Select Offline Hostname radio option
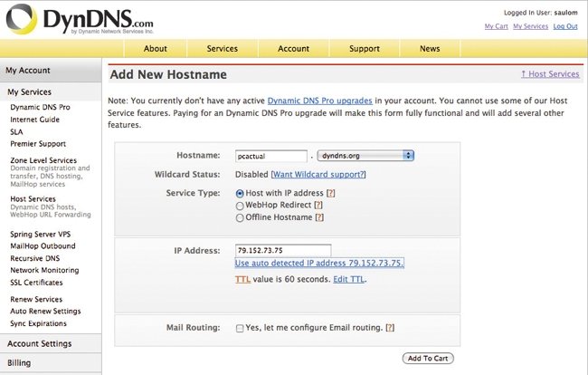This screenshot has height=375, width=588. click(240, 217)
